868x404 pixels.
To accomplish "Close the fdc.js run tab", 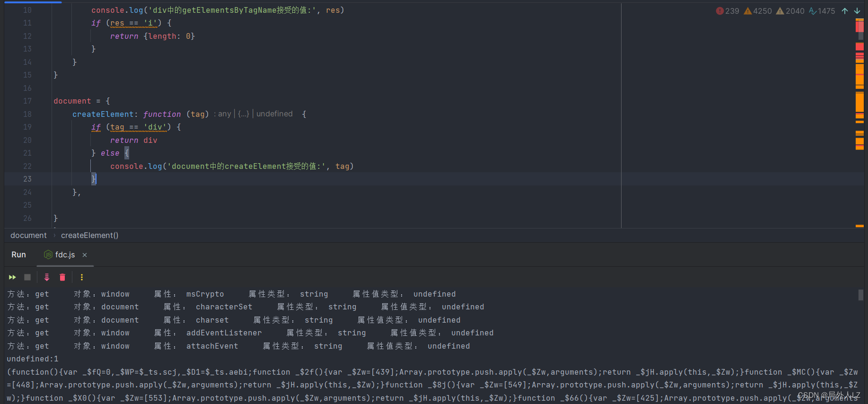I will (85, 255).
